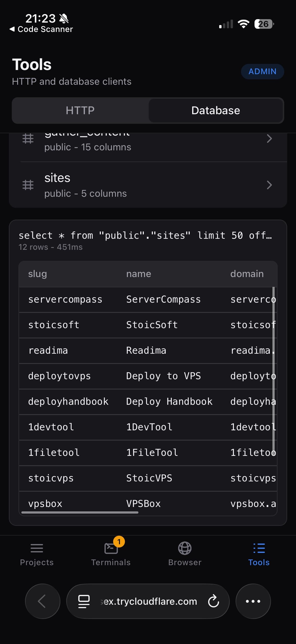This screenshot has width=296, height=644.
Task: Open the sites table entry
Action: point(148,185)
